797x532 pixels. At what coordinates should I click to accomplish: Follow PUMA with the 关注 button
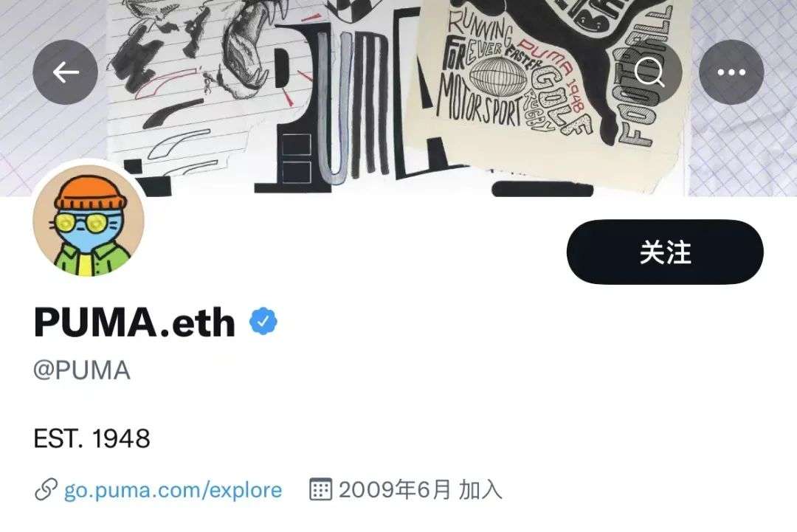[x=665, y=252]
